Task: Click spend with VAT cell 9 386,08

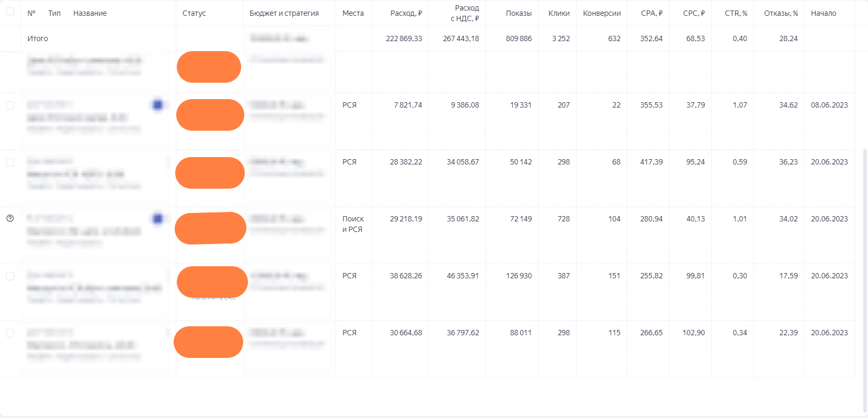Action: coord(465,105)
